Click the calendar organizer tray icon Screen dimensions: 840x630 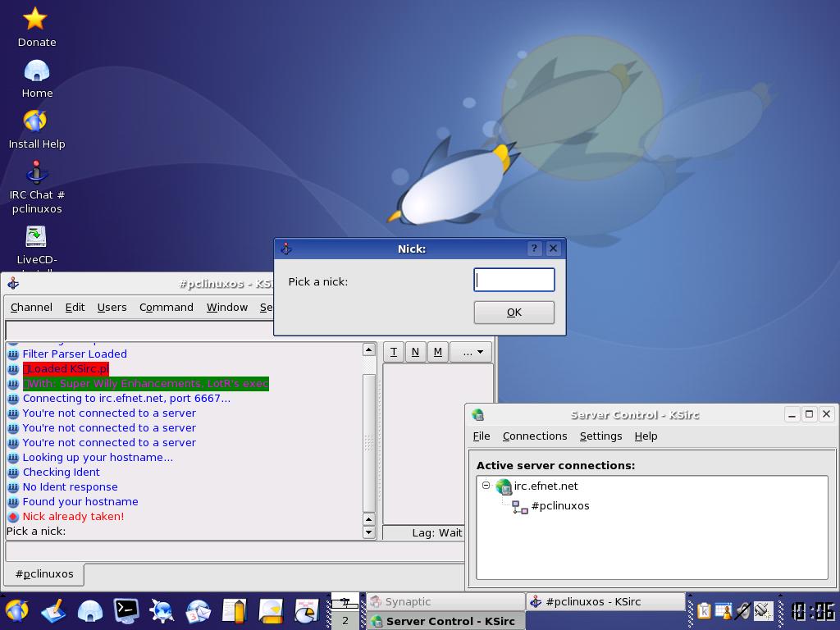(724, 610)
